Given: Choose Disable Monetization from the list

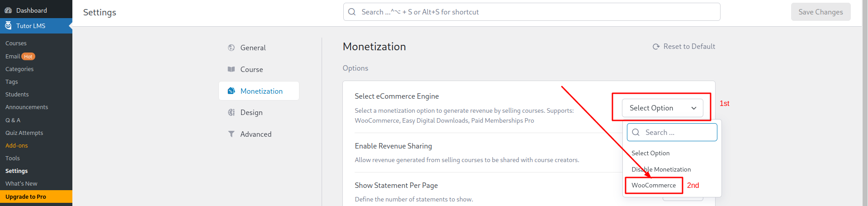Looking at the screenshot, I should pyautogui.click(x=661, y=169).
